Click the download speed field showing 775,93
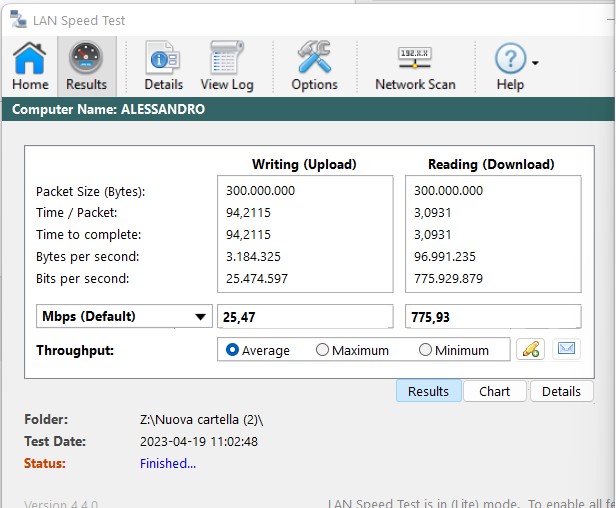The image size is (616, 508). pos(493,317)
